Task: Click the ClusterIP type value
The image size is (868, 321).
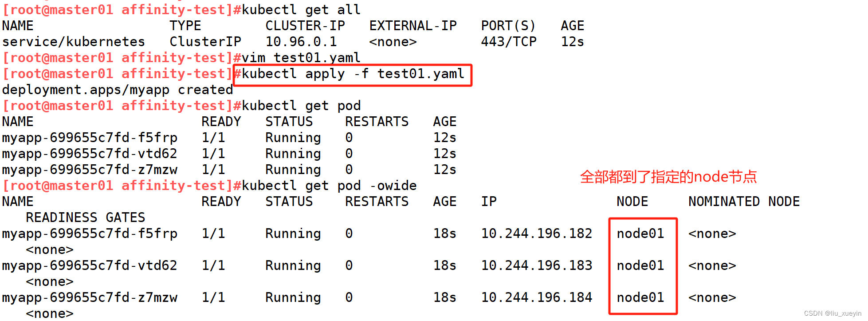Action: pyautogui.click(x=205, y=42)
